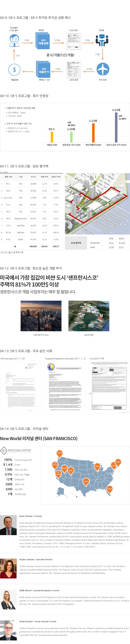Select the M1.1 table row label
The width and height of the screenshot is (130, 644).
coord(8,184)
